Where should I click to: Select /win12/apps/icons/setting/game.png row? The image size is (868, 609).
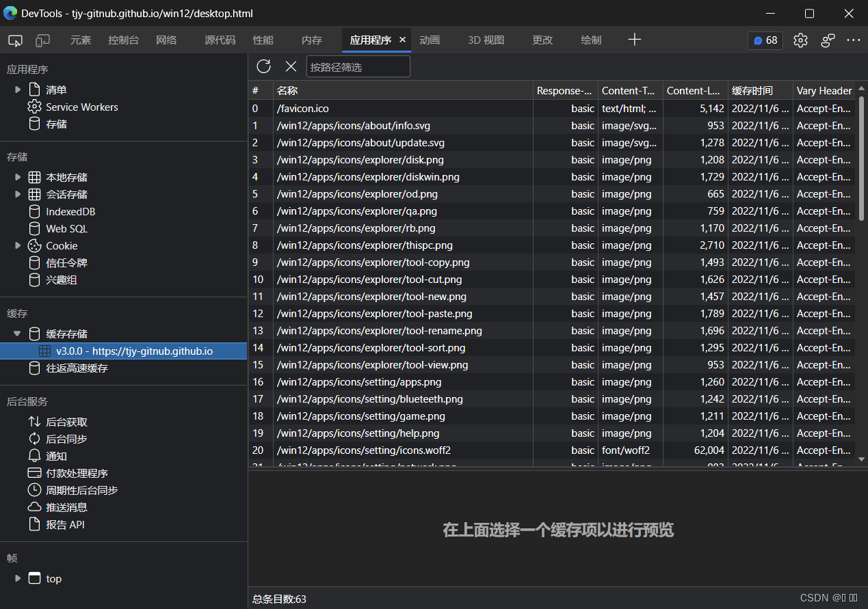pos(551,416)
